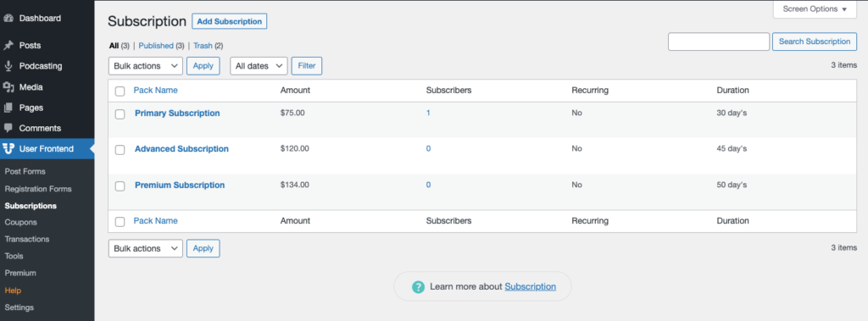
Task: Click the teal question mark help icon
Action: pyautogui.click(x=419, y=286)
